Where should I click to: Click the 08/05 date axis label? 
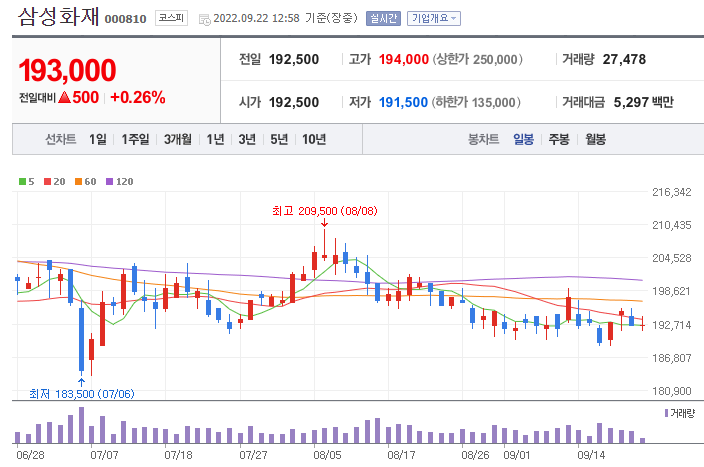click(327, 455)
